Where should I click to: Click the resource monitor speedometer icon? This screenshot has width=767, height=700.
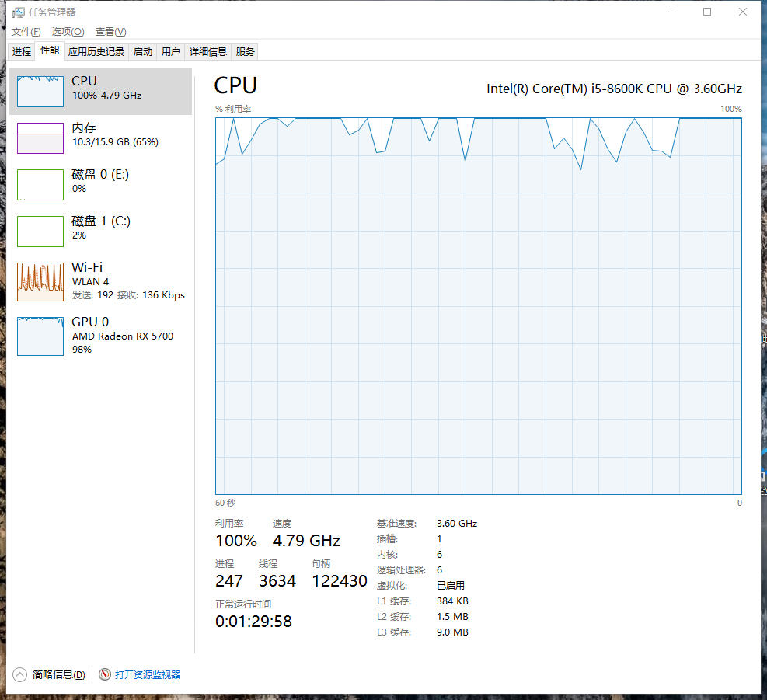click(x=103, y=674)
